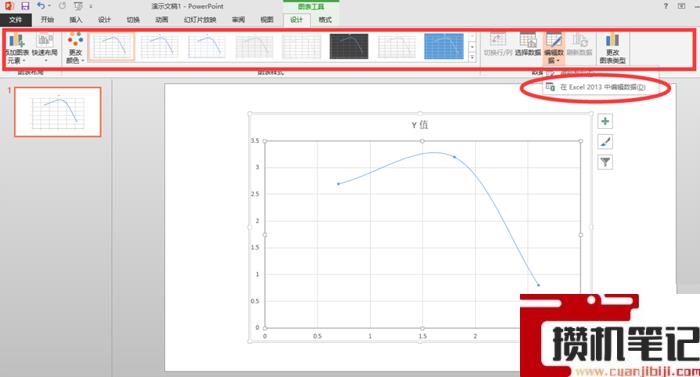
Task: Click the PowerPoint application icon in title bar
Action: click(8, 6)
